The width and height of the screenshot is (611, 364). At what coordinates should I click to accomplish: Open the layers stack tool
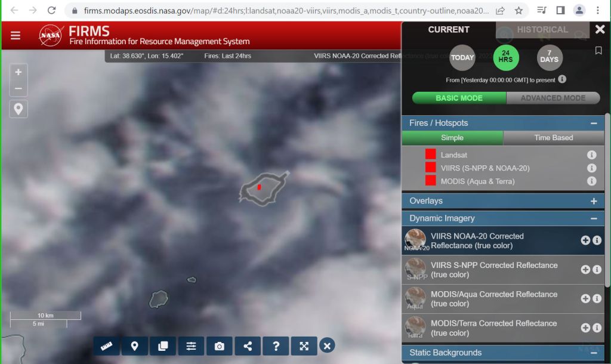[x=163, y=346]
